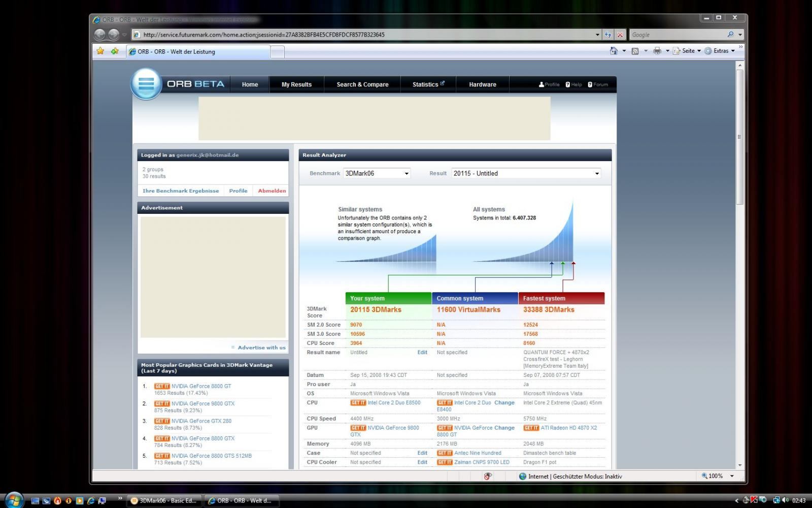812x508 pixels.
Task: Expand the print options dropdown arrow
Action: click(667, 51)
